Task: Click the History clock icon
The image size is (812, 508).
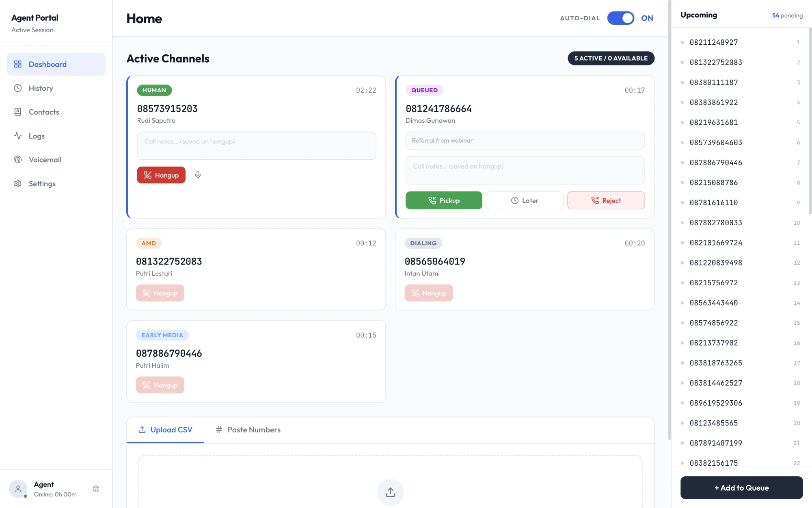Action: click(x=17, y=88)
